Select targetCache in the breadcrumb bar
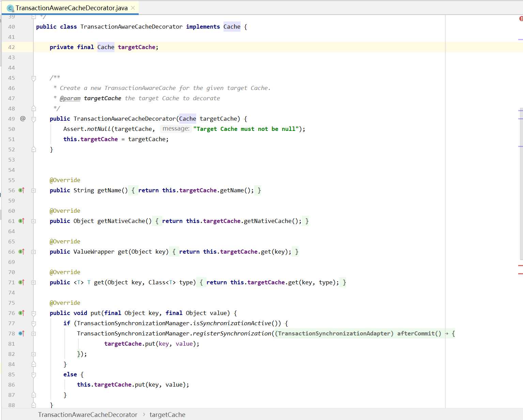This screenshot has width=523, height=420. [167, 415]
